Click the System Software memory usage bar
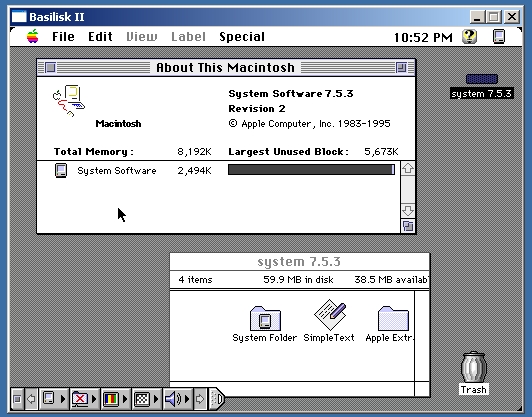 pyautogui.click(x=311, y=170)
